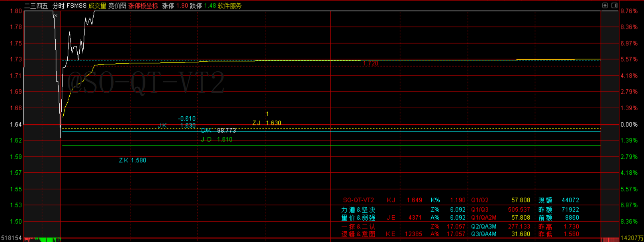644x242 pixels.
Task: Click the 1.720 red dashed line label
Action: [371, 64]
